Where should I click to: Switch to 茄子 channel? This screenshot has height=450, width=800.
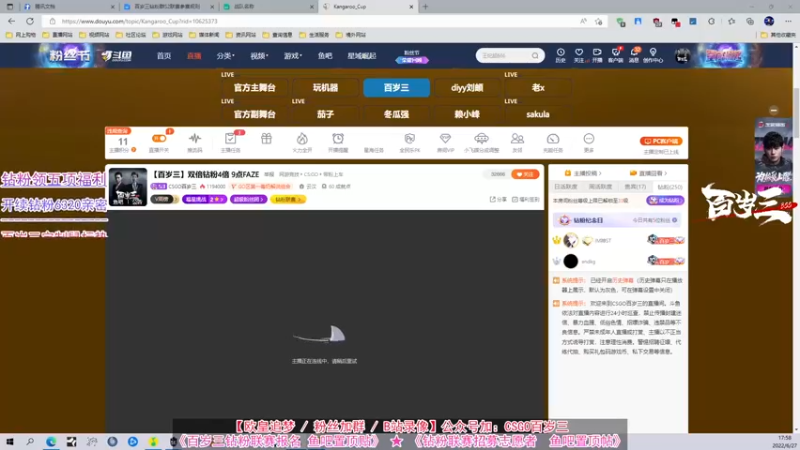(326, 114)
